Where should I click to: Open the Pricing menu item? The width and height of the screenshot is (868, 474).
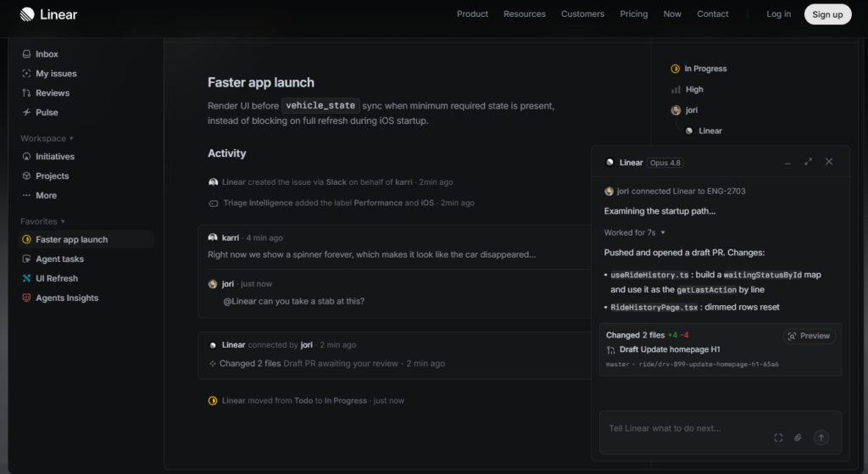633,14
